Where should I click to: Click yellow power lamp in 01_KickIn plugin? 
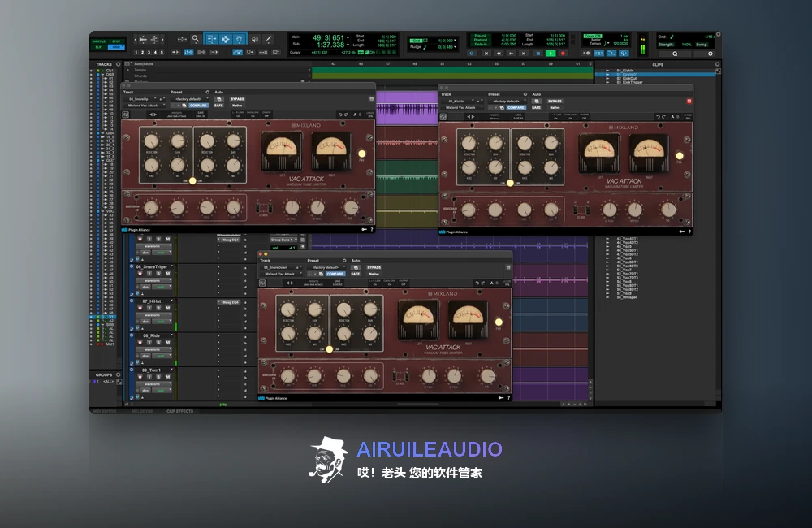tap(680, 155)
